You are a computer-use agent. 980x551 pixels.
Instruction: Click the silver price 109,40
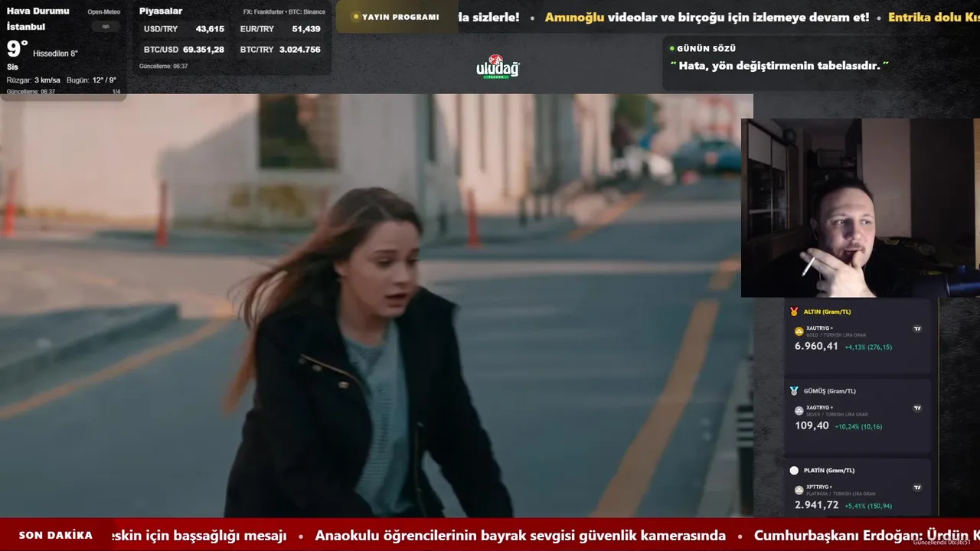(812, 425)
